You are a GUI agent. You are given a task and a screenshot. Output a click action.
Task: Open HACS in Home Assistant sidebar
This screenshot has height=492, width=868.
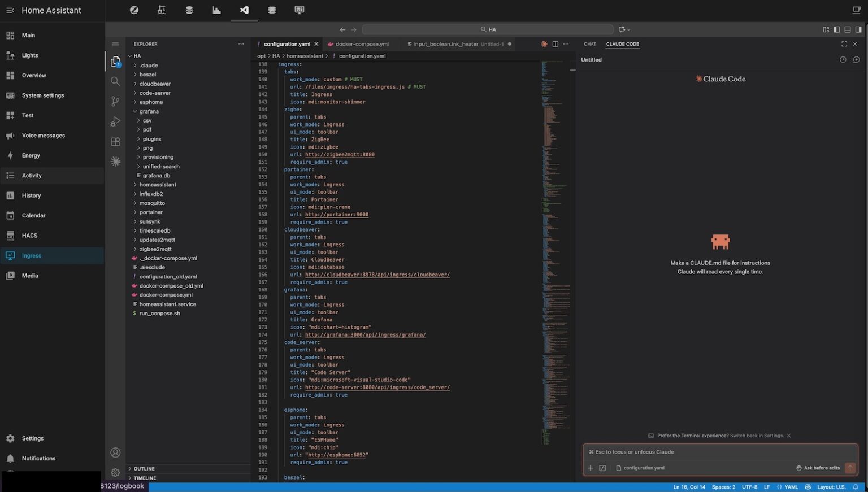(52, 236)
